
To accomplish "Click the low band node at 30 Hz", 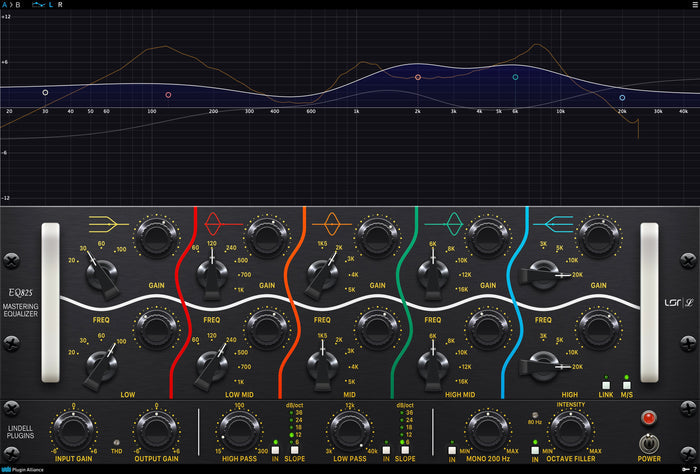I will tap(45, 92).
